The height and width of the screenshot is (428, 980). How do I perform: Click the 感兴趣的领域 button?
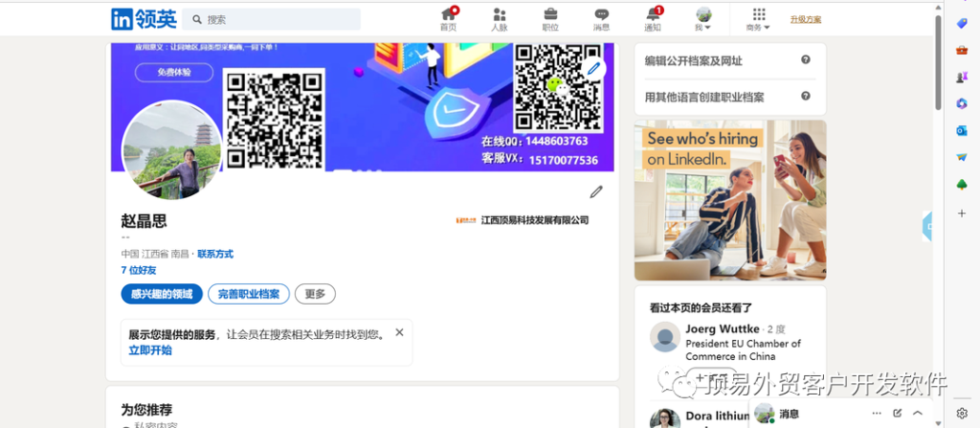click(162, 294)
